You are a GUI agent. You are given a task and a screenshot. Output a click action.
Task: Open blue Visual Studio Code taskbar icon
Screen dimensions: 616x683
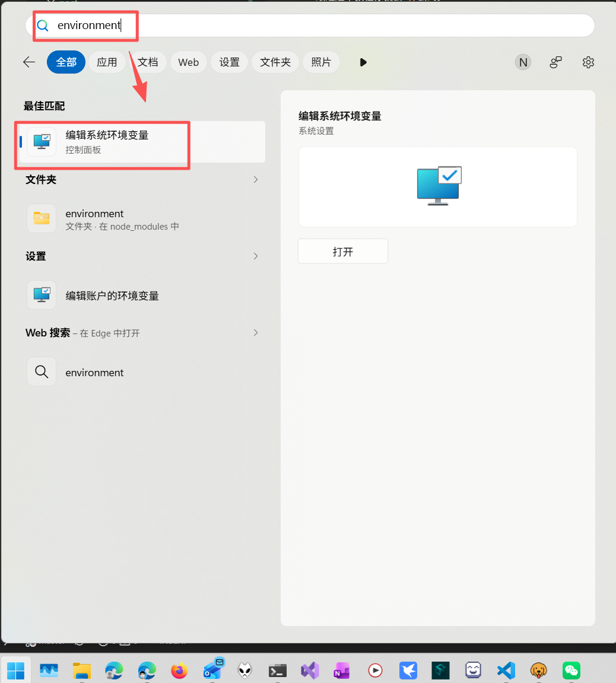tap(506, 671)
